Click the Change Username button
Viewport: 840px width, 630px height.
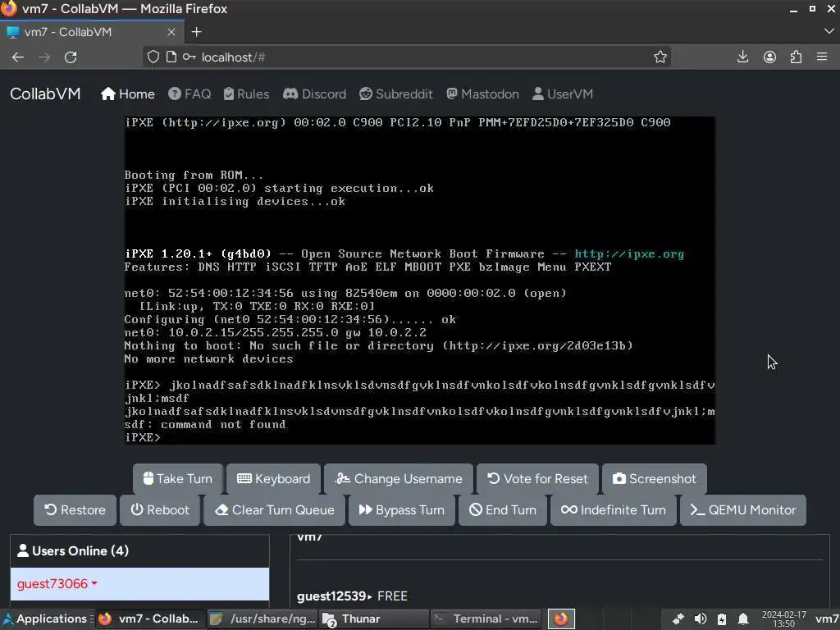[x=399, y=478]
